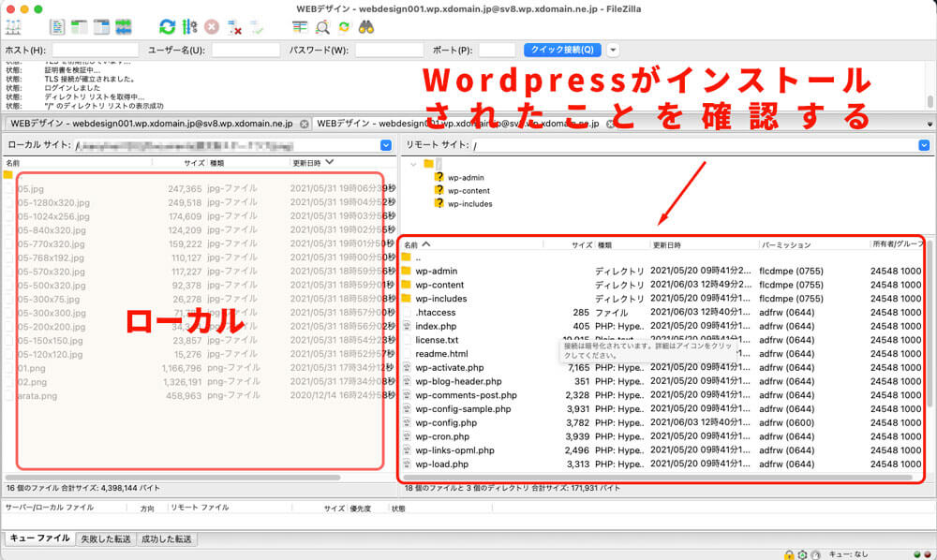The height and width of the screenshot is (560, 937).
Task: Click the disconnect from server icon
Action: pyautogui.click(x=235, y=27)
